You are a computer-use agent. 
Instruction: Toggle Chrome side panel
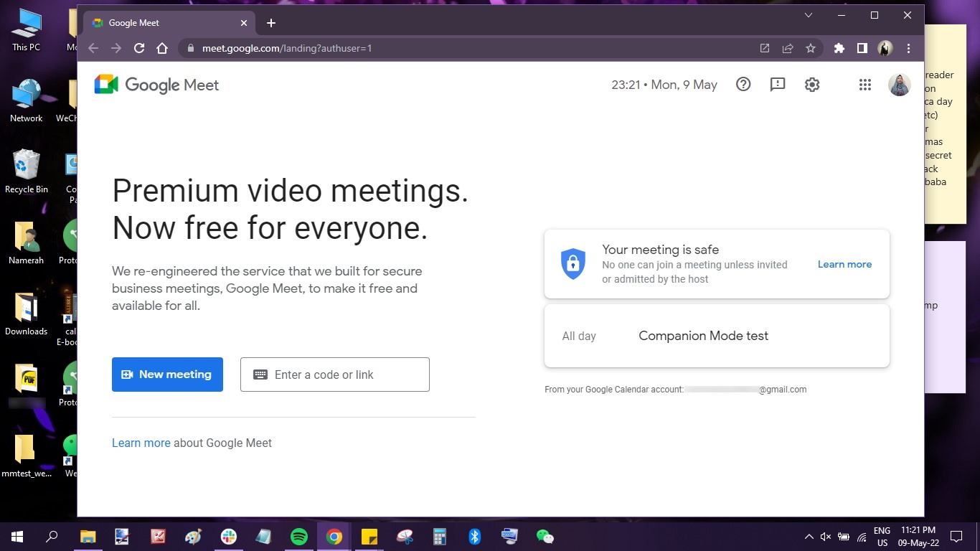(862, 48)
